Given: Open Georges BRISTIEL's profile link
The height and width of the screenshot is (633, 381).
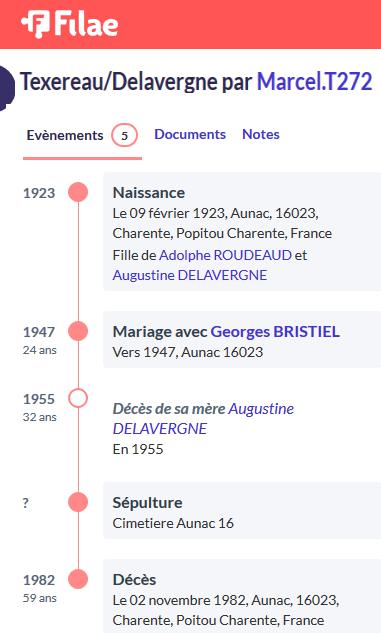Looking at the screenshot, I should [x=275, y=332].
